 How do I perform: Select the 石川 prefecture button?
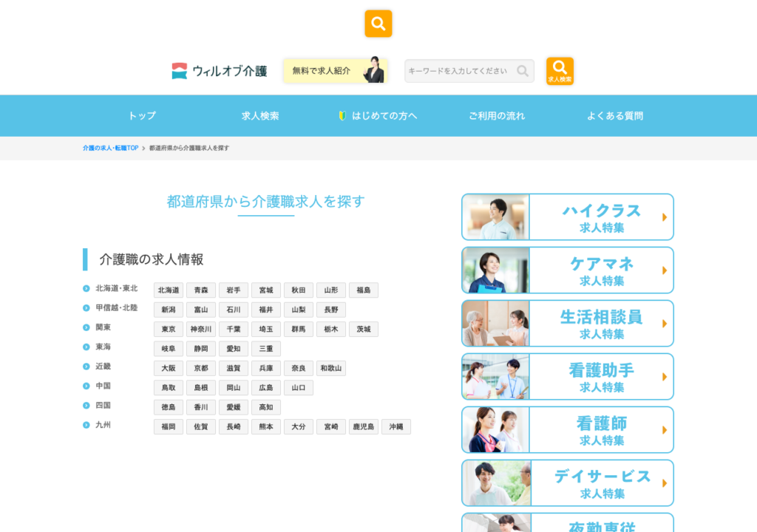point(234,310)
